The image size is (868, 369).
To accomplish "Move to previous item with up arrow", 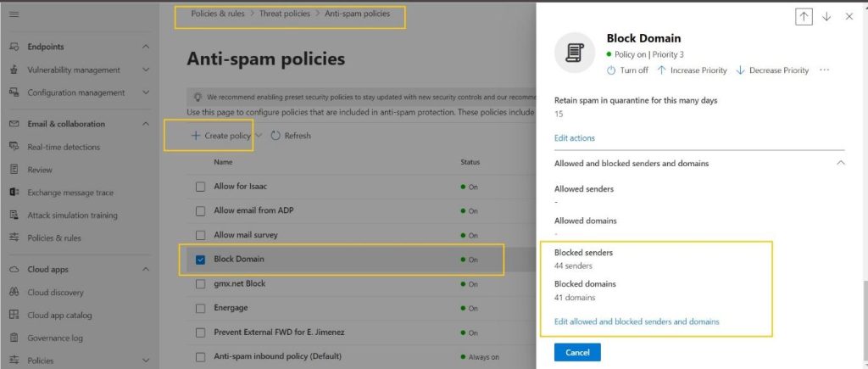I will pos(804,16).
